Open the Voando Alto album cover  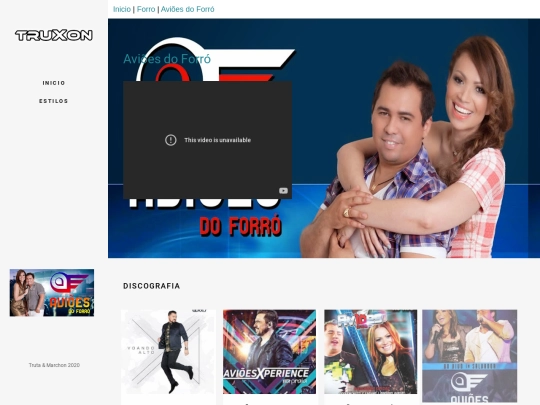point(168,352)
